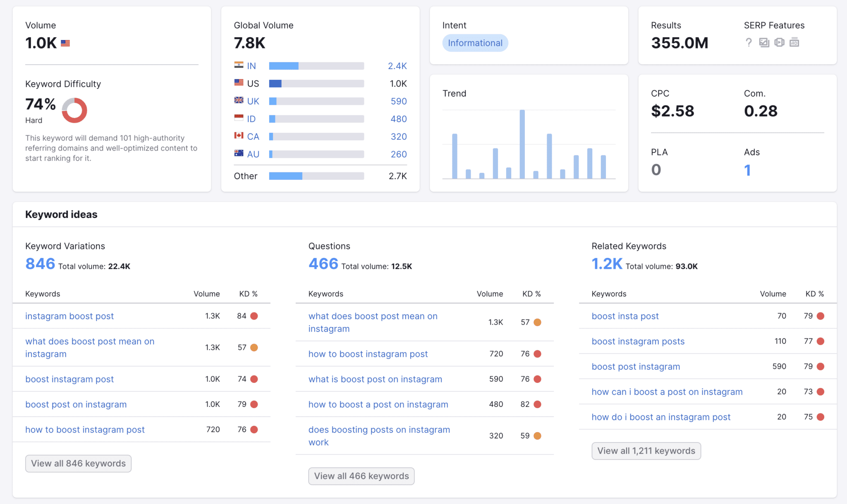Screen dimensions: 847x504
Task: Click the image pack SERP feature icon
Action: [764, 43]
